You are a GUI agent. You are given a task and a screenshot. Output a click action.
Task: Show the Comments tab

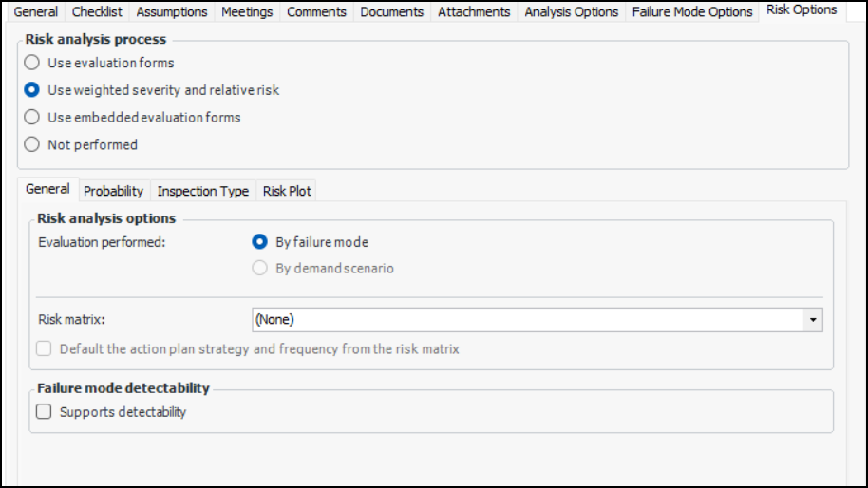click(x=316, y=12)
